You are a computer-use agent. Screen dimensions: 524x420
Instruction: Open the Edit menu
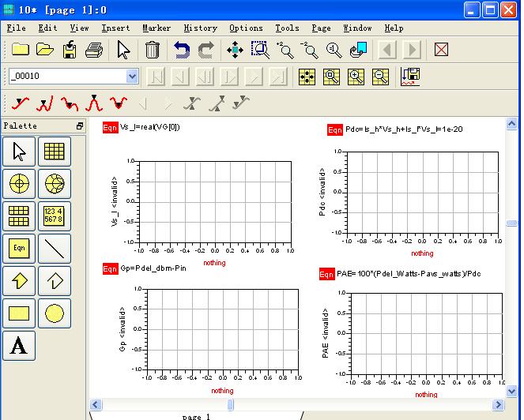click(47, 28)
